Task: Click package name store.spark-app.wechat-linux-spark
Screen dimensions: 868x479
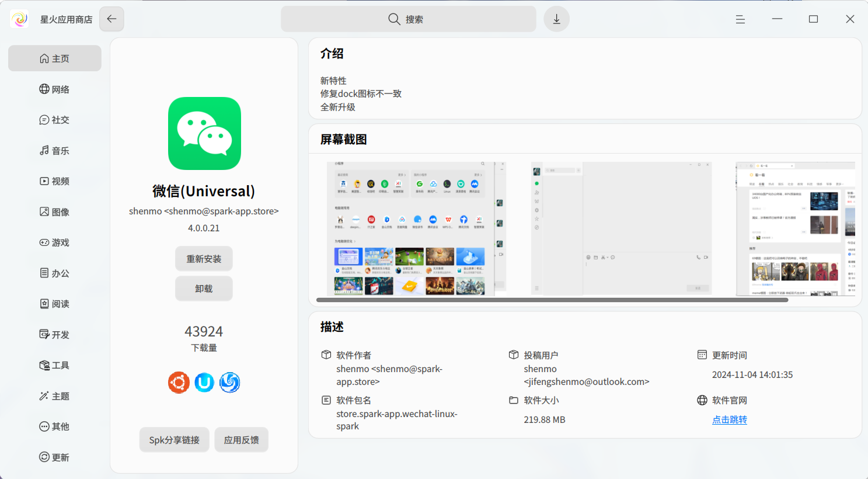Action: (397, 420)
